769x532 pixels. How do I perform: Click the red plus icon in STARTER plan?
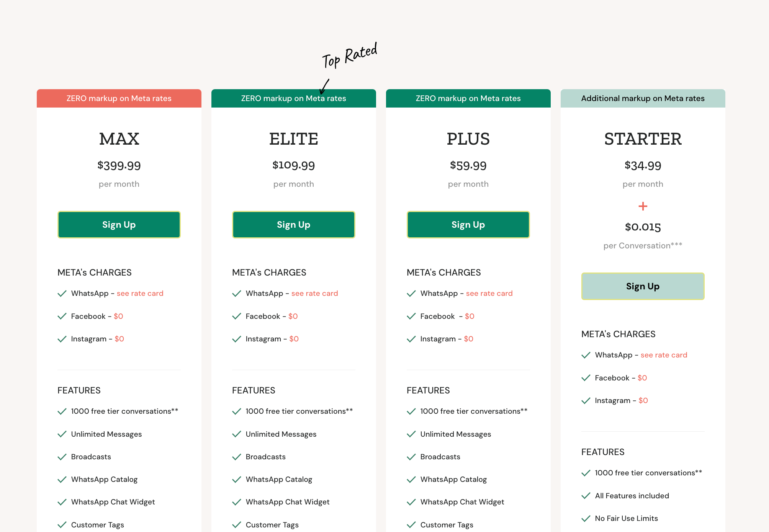click(x=643, y=206)
